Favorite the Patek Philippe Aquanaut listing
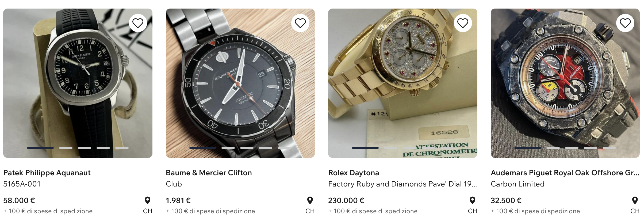Screen dimensions: 644x221 click(138, 23)
